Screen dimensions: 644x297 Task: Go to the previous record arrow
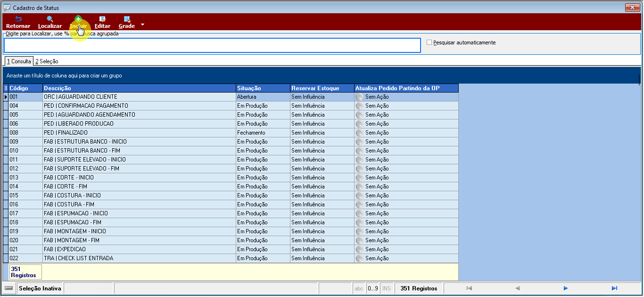point(517,288)
